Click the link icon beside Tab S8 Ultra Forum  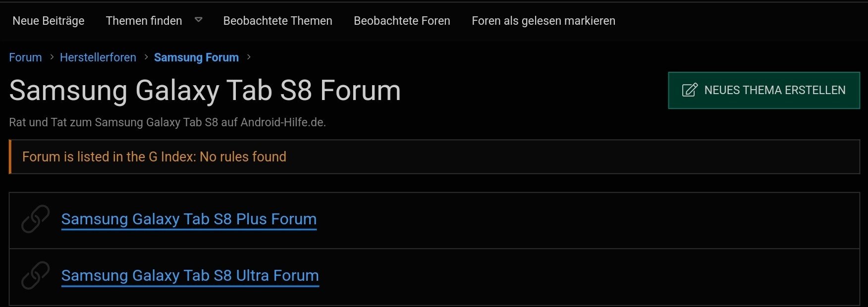35,275
